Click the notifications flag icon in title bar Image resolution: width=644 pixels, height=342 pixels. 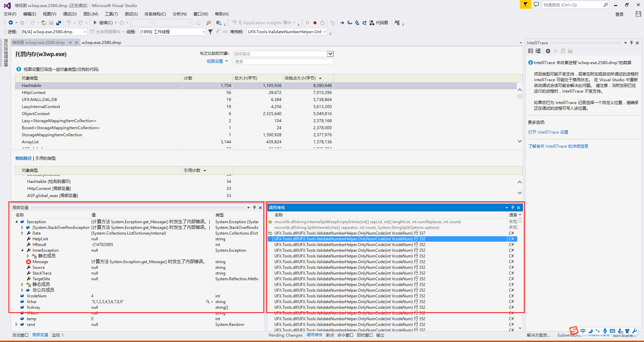pos(525,5)
